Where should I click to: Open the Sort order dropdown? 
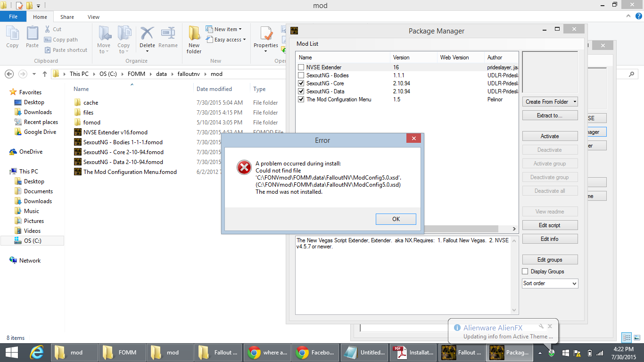(550, 283)
